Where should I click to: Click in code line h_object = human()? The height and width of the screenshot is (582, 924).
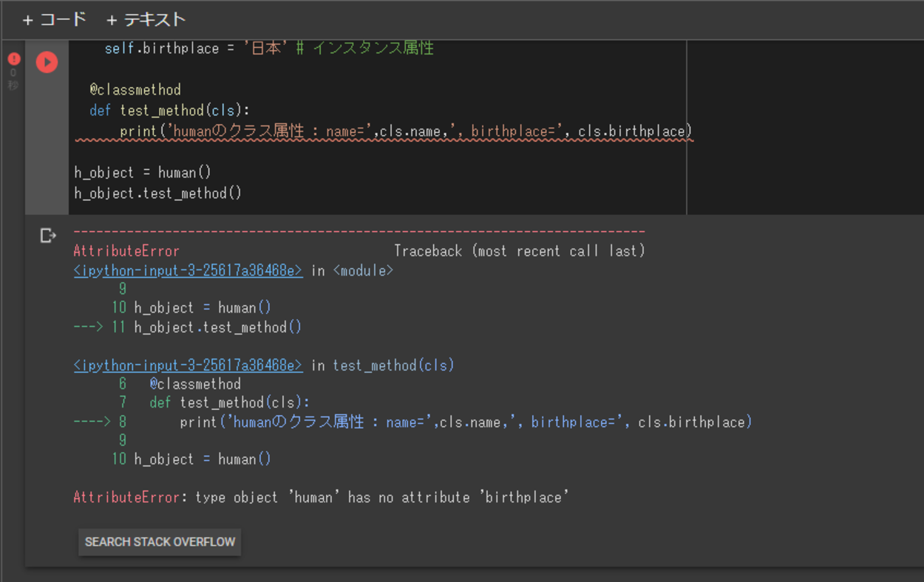(x=143, y=173)
